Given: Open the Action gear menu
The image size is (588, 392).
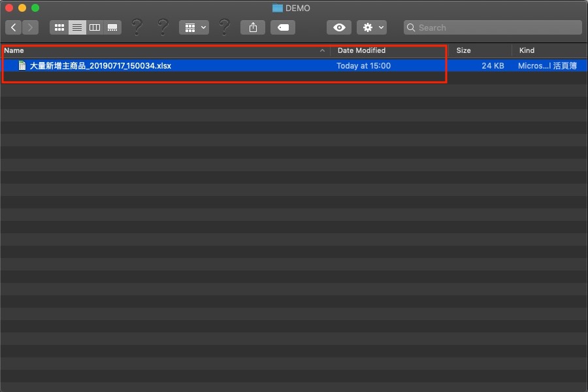Looking at the screenshot, I should point(372,27).
